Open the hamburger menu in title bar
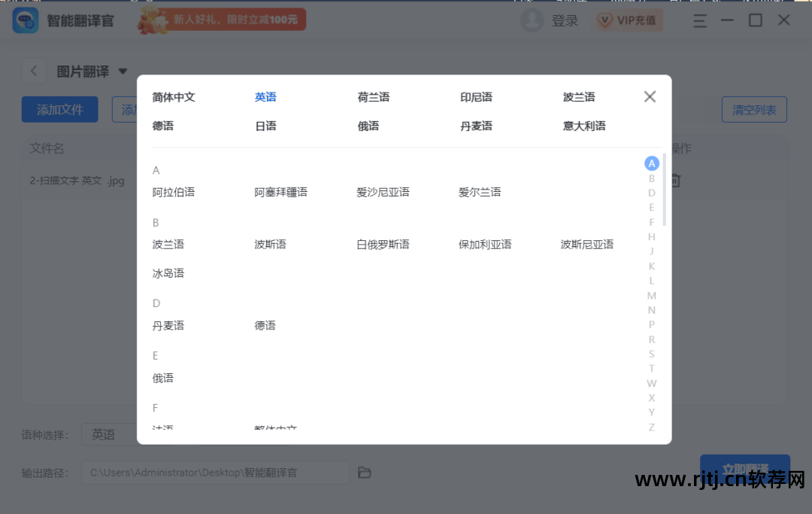This screenshot has width=812, height=514. 700,21
